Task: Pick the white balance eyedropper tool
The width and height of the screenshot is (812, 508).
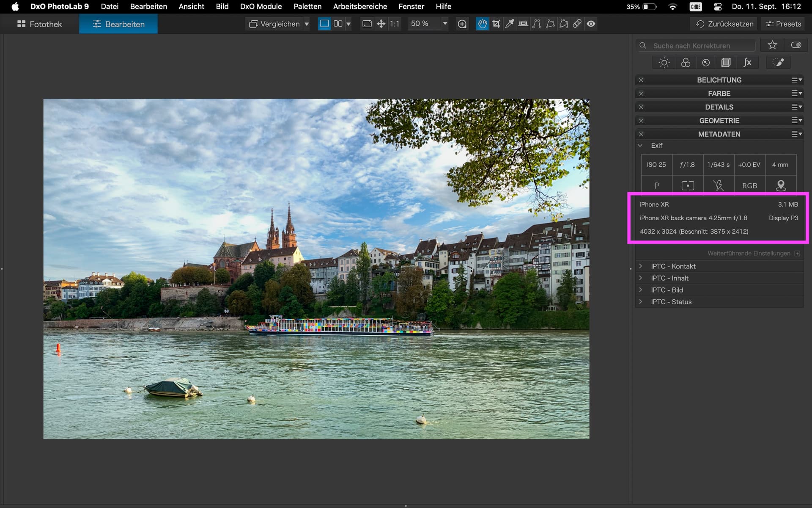Action: 510,24
